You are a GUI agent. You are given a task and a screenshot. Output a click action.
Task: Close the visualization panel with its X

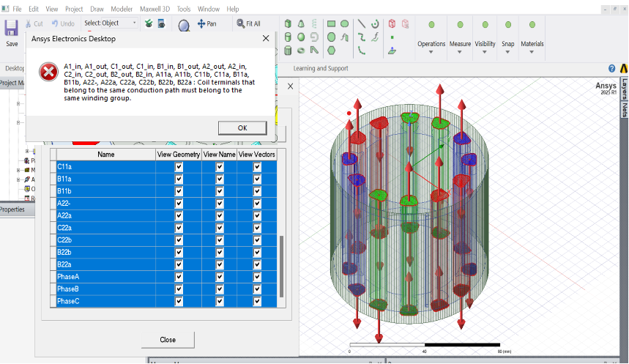click(291, 86)
